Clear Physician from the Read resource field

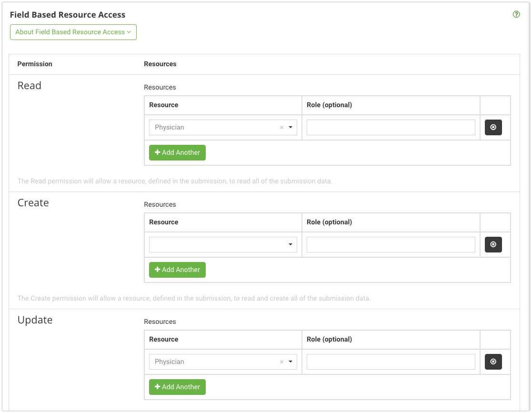[x=281, y=127]
